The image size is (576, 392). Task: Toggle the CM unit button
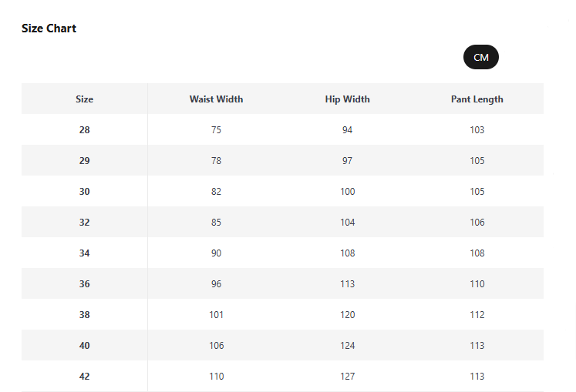pyautogui.click(x=480, y=57)
